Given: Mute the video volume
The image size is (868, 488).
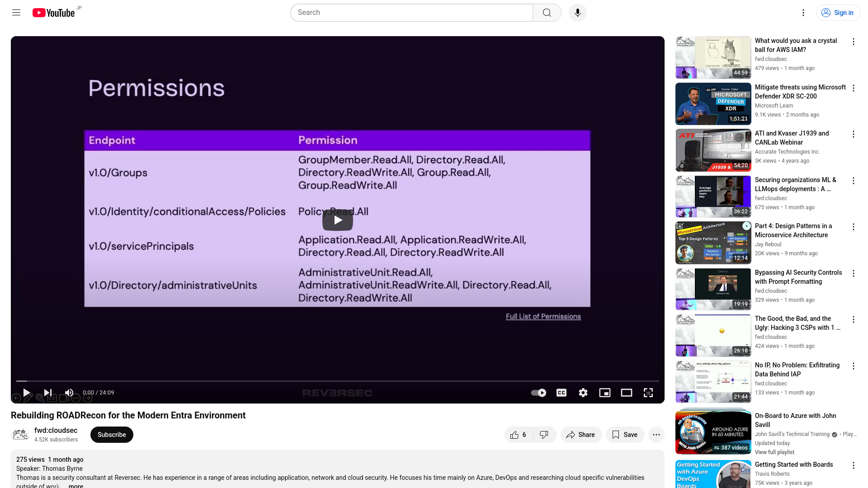Looking at the screenshot, I should point(69,393).
